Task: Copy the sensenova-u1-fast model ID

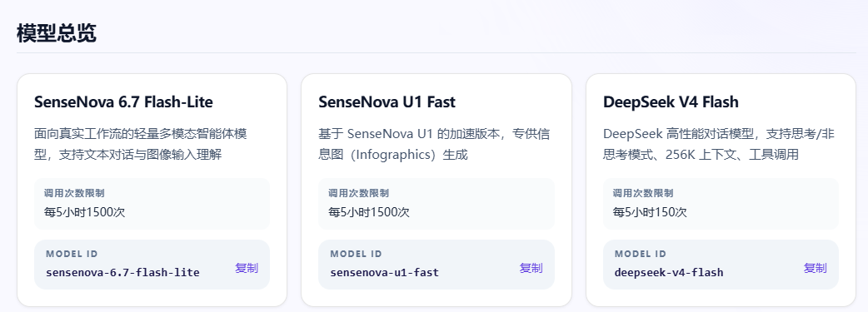Action: pos(531,268)
